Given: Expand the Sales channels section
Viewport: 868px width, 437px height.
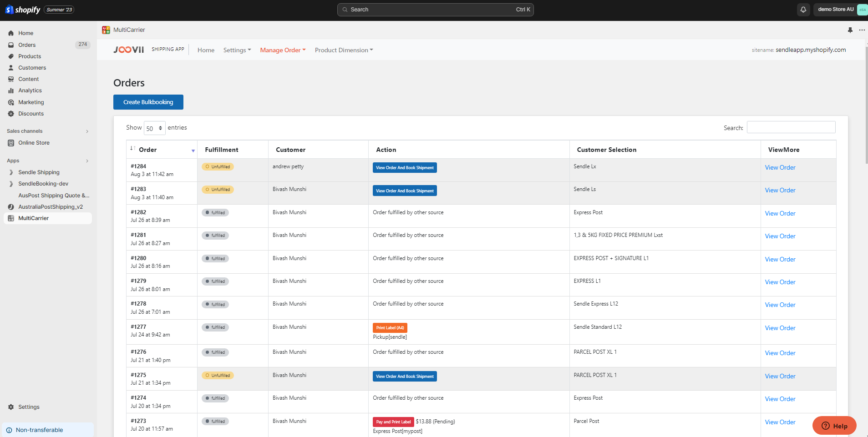Looking at the screenshot, I should (x=87, y=131).
